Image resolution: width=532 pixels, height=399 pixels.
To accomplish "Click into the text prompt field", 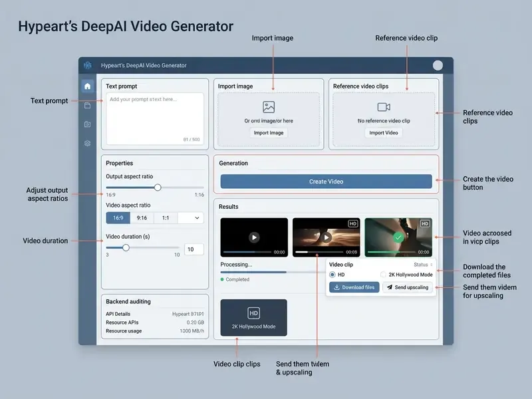I will pos(155,119).
